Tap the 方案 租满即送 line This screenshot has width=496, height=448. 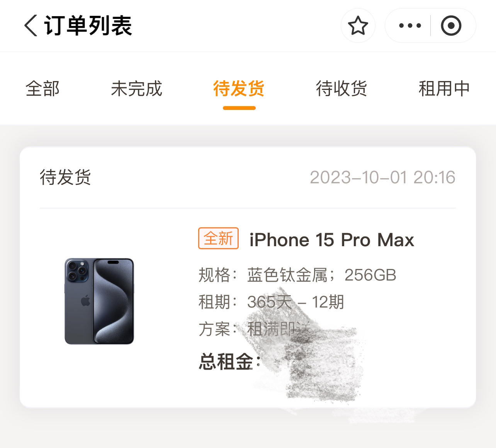[x=255, y=329]
